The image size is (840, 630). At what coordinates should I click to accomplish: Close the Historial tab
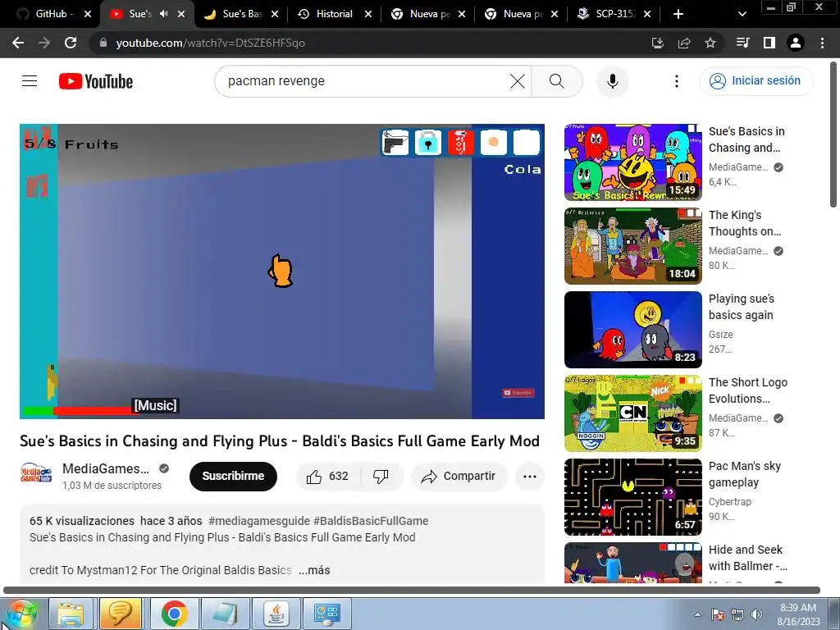pos(368,14)
